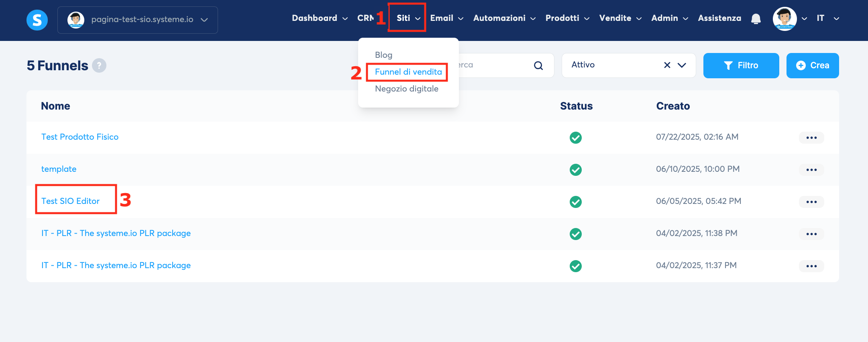The image size is (868, 342).
Task: Open the CRM menu item
Action: click(x=365, y=18)
